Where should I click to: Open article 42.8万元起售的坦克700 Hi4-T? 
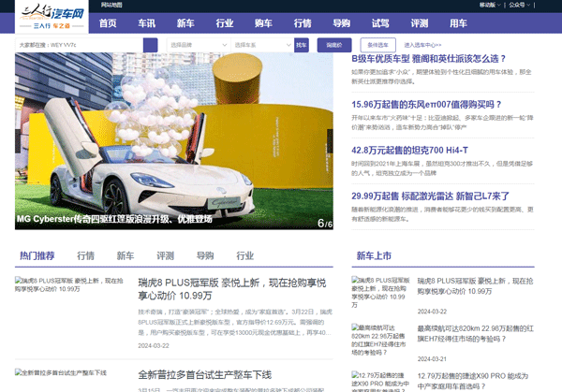tap(409, 151)
